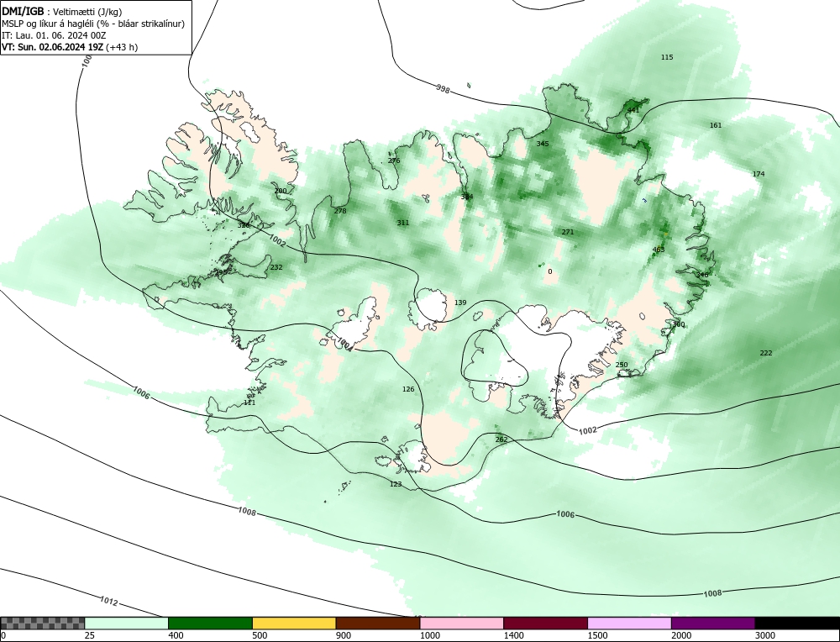Click the map value '278'

(x=340, y=211)
